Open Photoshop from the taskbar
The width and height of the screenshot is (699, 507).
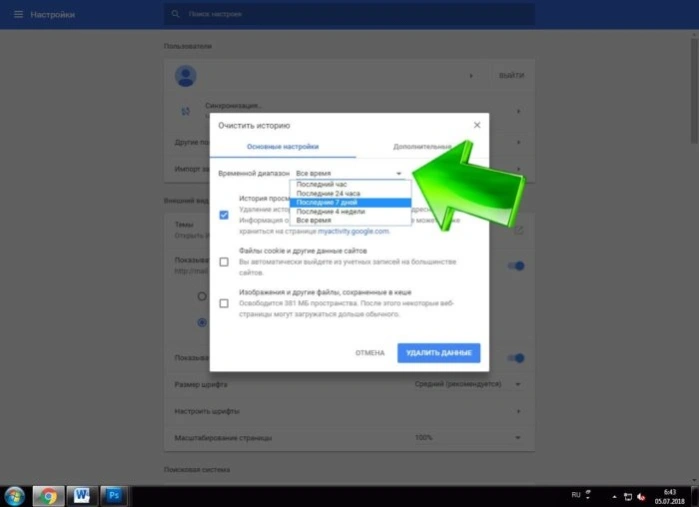(114, 496)
